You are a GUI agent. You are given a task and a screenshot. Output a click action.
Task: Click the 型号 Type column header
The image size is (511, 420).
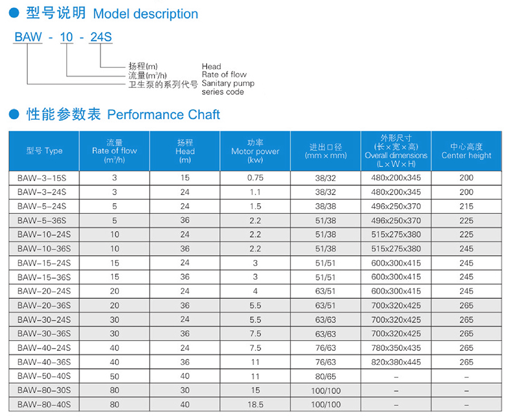[x=44, y=151]
